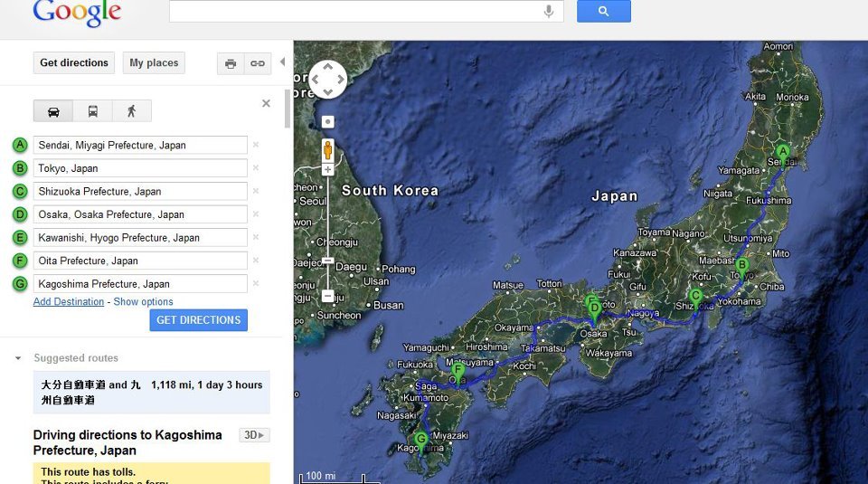
Task: Click the Osaka, Osaka Prefecture field
Action: pos(140,214)
